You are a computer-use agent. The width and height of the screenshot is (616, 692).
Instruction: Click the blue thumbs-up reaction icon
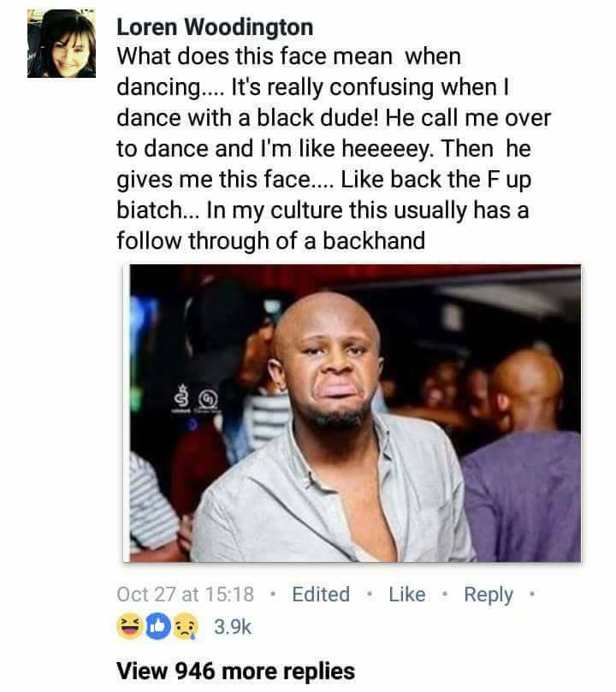coord(158,627)
